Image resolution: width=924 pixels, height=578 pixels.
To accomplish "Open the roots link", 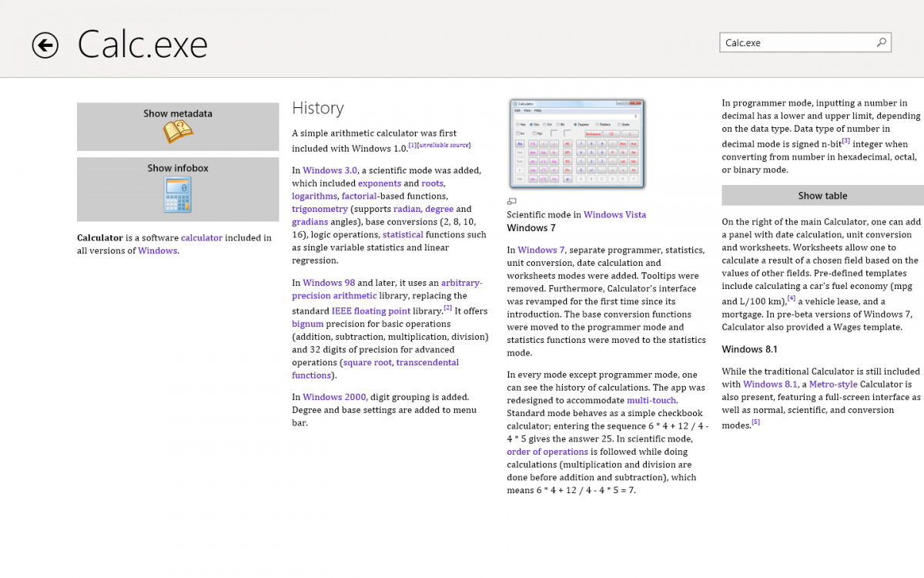I will tap(433, 183).
